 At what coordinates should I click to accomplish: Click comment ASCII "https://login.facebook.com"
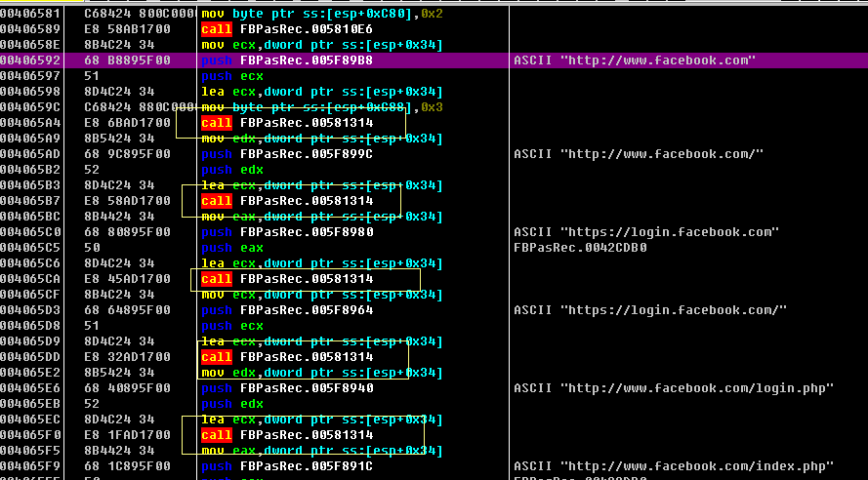click(646, 231)
